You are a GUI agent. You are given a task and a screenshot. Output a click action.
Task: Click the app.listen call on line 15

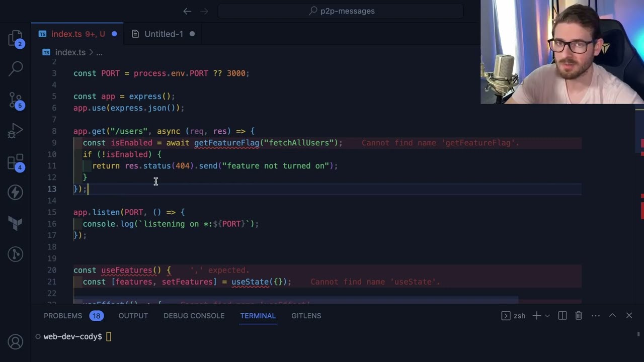pyautogui.click(x=97, y=212)
